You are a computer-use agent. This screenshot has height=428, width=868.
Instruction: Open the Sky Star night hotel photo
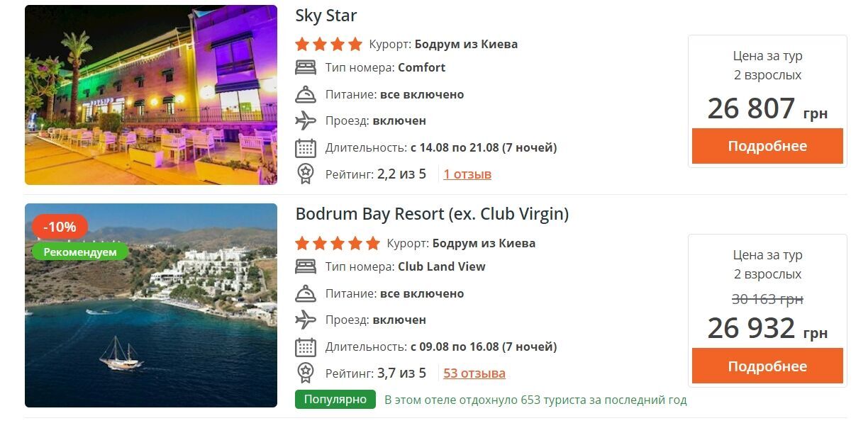pyautogui.click(x=151, y=95)
